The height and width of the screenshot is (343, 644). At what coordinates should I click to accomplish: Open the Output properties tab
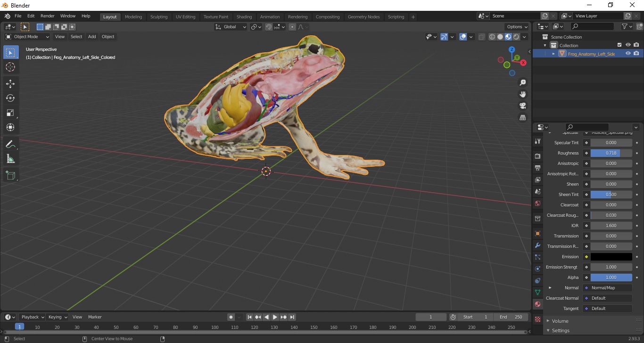[537, 168]
